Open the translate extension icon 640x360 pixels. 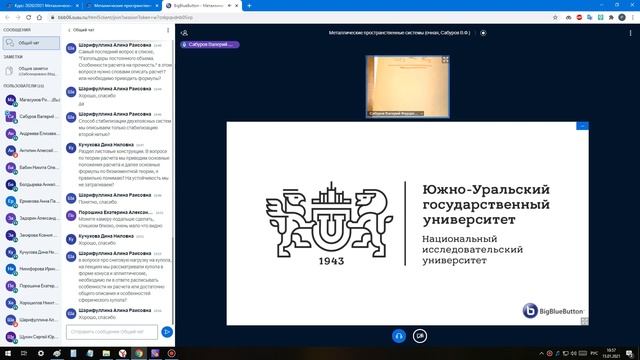(x=590, y=18)
